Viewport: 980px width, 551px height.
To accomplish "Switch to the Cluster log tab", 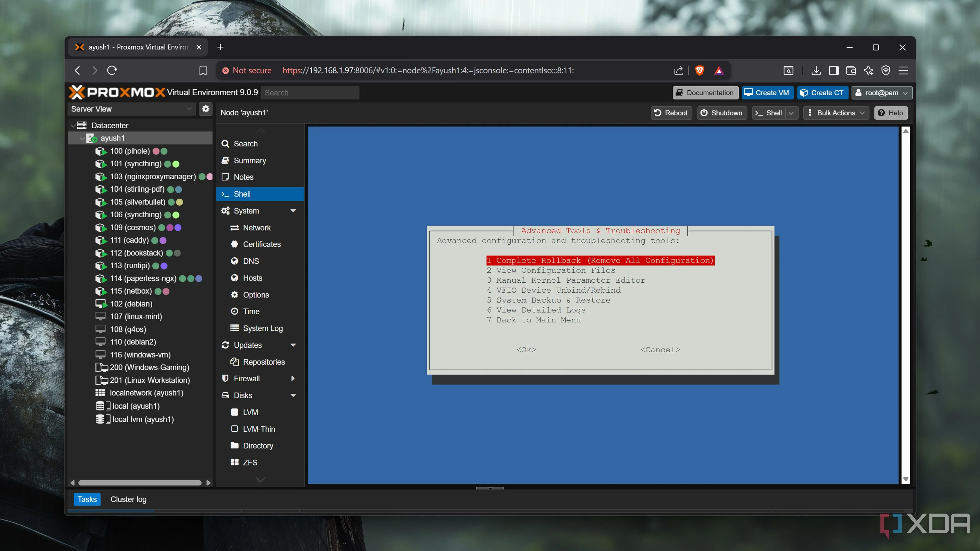I will pyautogui.click(x=128, y=499).
